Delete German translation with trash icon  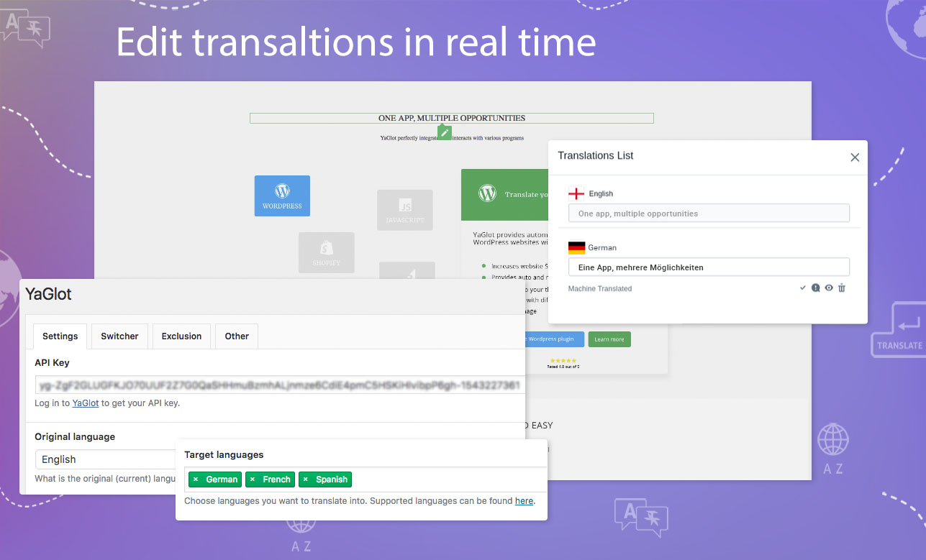[842, 288]
